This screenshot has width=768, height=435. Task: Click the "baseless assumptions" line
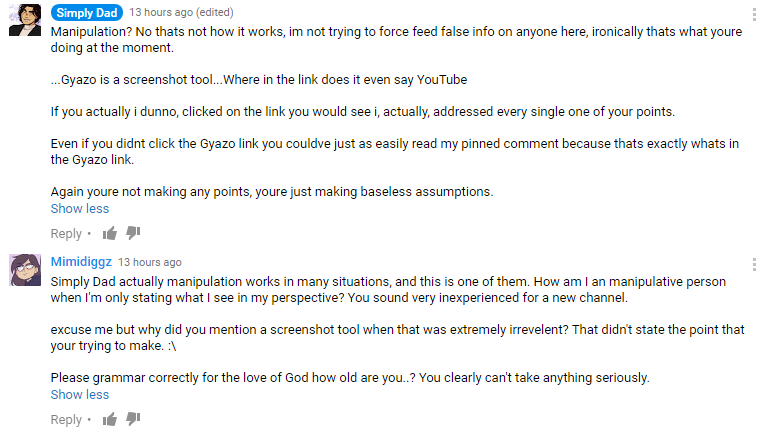click(272, 192)
